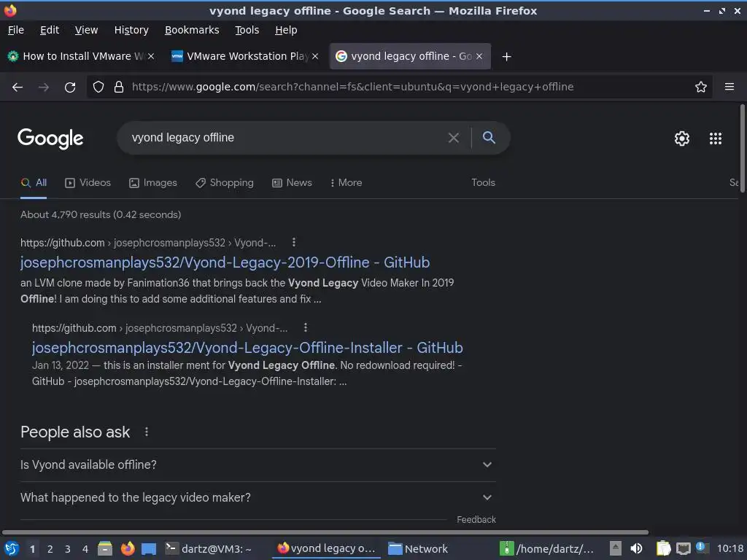Open the removable media eject tray icon

[616, 548]
